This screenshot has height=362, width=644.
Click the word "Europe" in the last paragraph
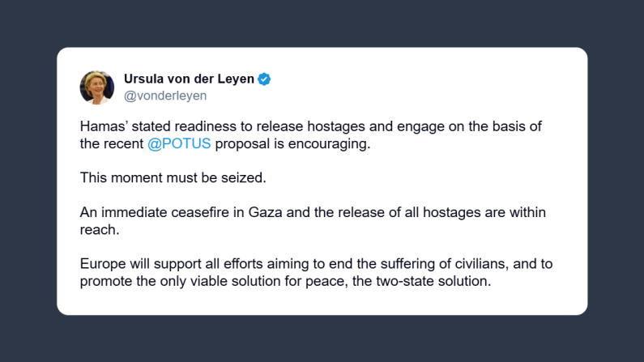point(101,266)
